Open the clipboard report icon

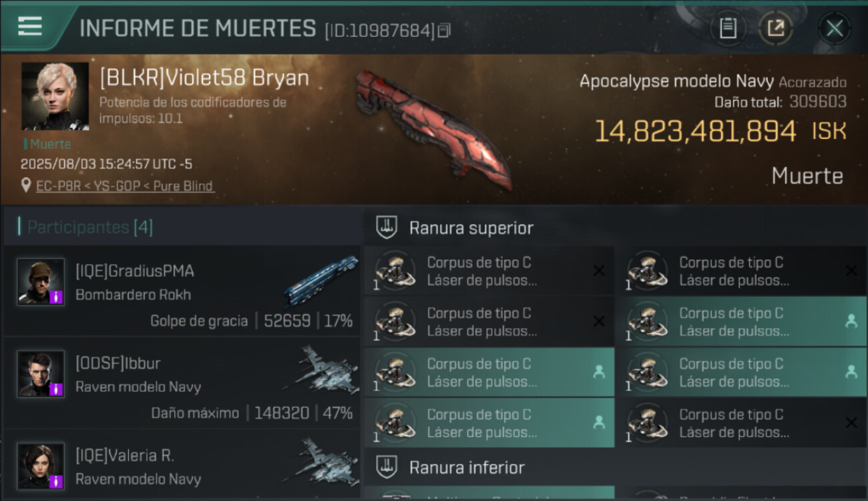point(728,29)
